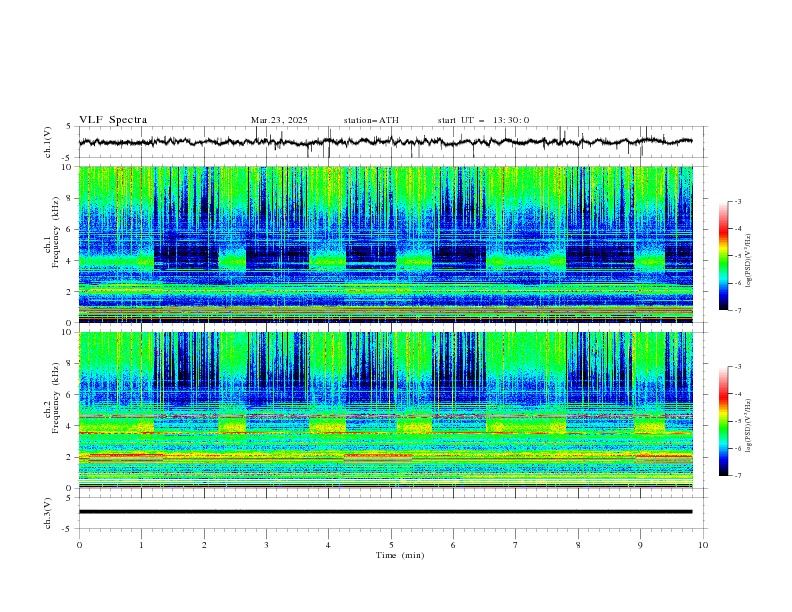Pick the ch.1 spectrogram color scale bar
The image size is (792, 612).
(x=724, y=256)
